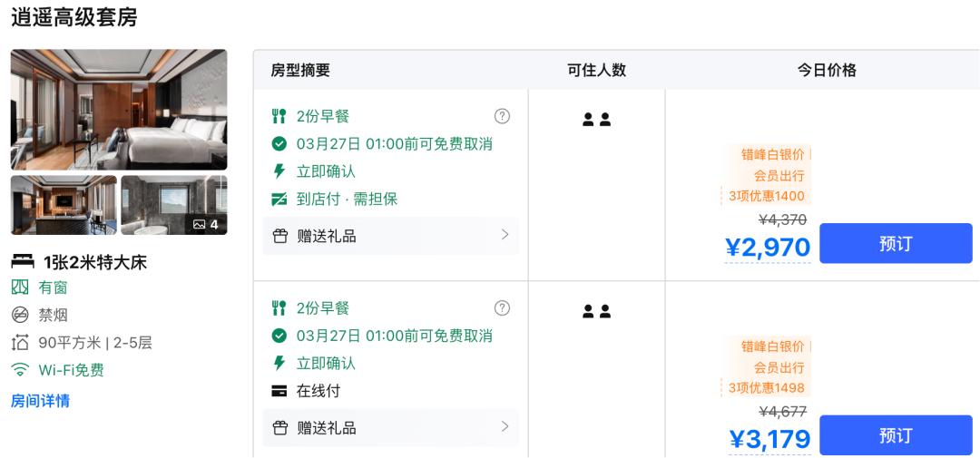
Task: Click the breakfast fork-knife icon in second offer
Action: coord(279,308)
